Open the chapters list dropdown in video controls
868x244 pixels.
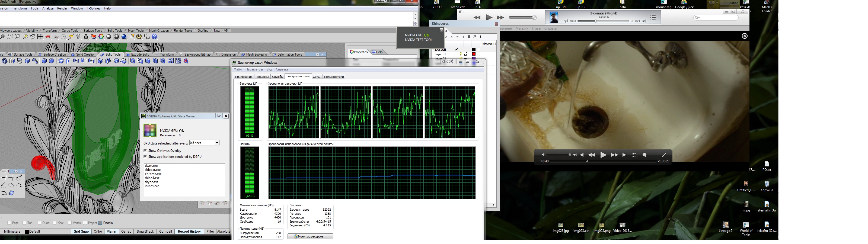[x=635, y=155]
